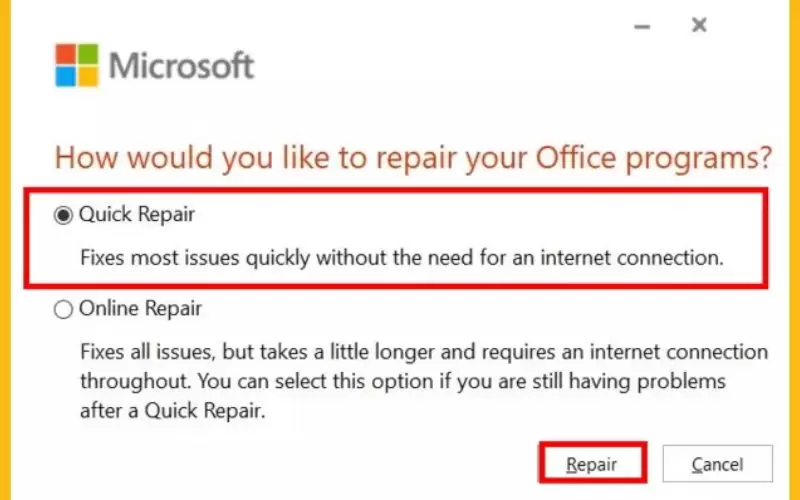Minimize the Office repair dialog
The width and height of the screenshot is (800, 500).
(x=642, y=26)
